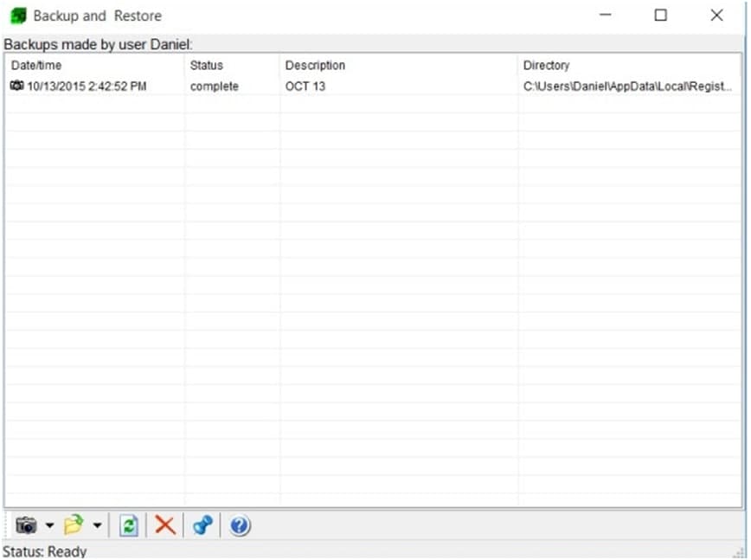Click the refresh list icon
Viewport: 751px width, 560px height.
[129, 525]
